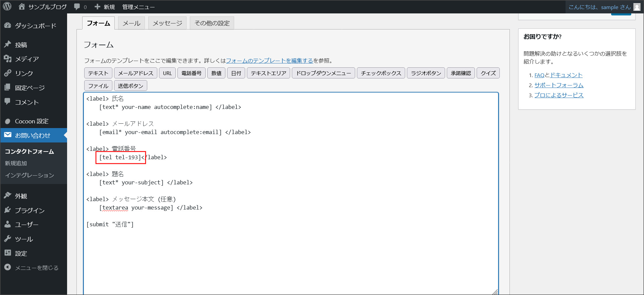
Task: Click the 電話番号 tag generator button
Action: point(191,73)
